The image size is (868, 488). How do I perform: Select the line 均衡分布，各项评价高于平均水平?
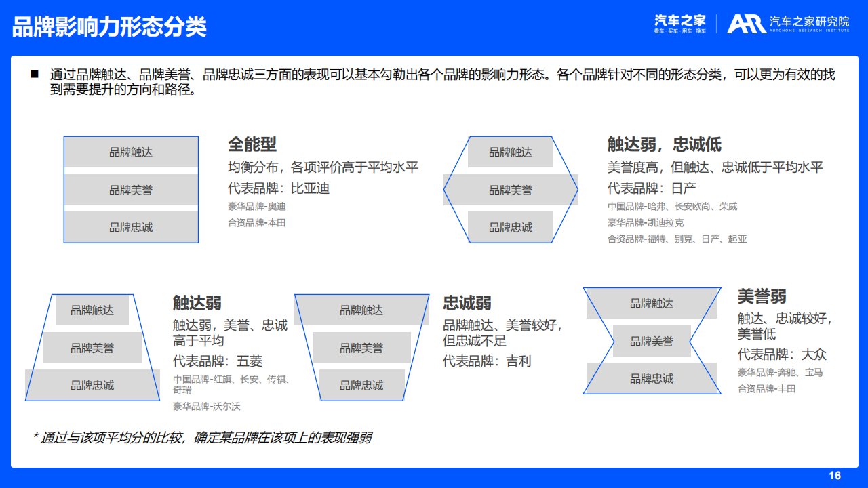click(x=323, y=167)
